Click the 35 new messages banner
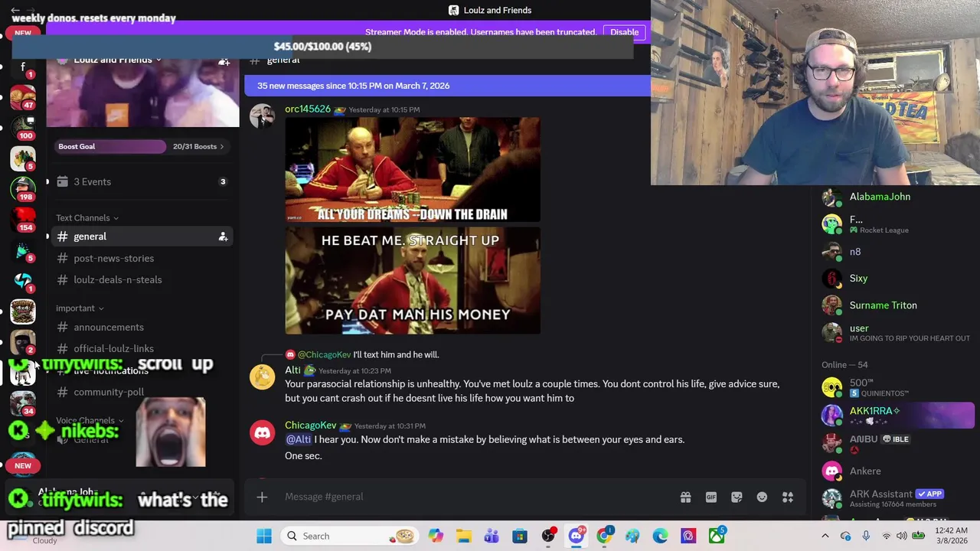980x551 pixels. click(x=447, y=86)
